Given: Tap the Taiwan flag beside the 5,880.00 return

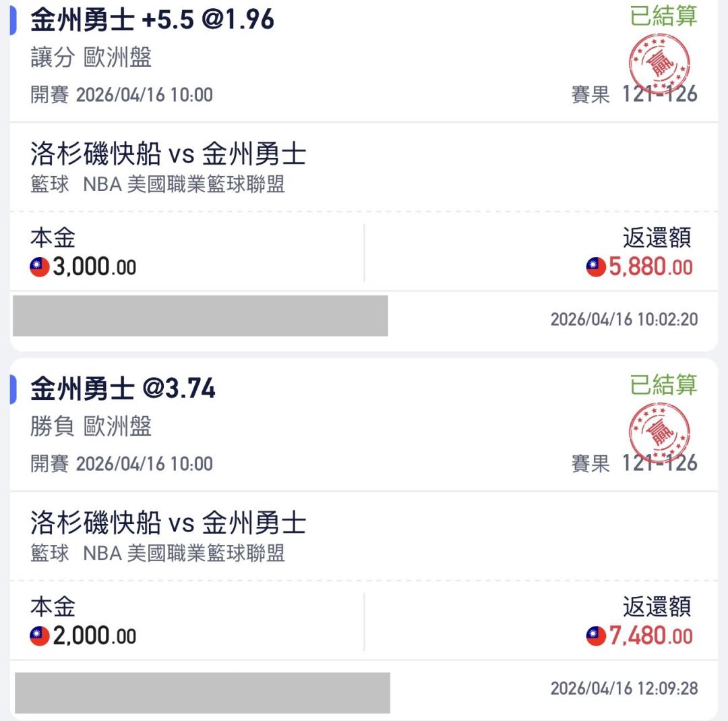Looking at the screenshot, I should click(596, 268).
